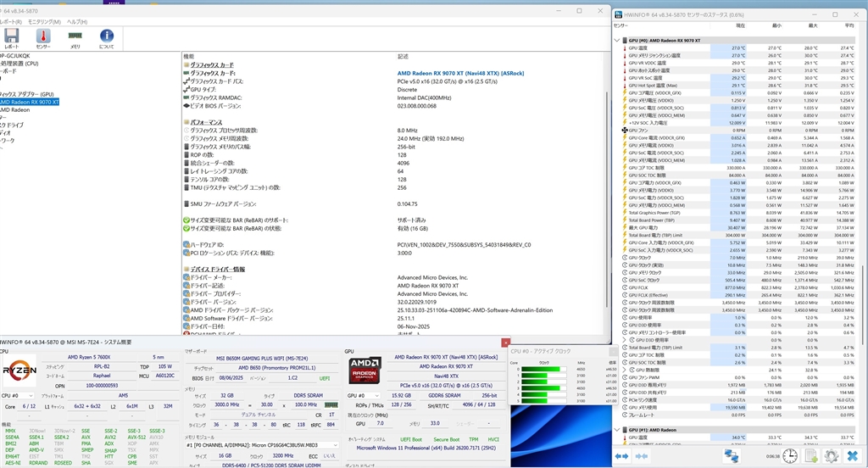The image size is (868, 468).
Task: Click the red X icon in sensor toolbar
Action: tap(853, 456)
